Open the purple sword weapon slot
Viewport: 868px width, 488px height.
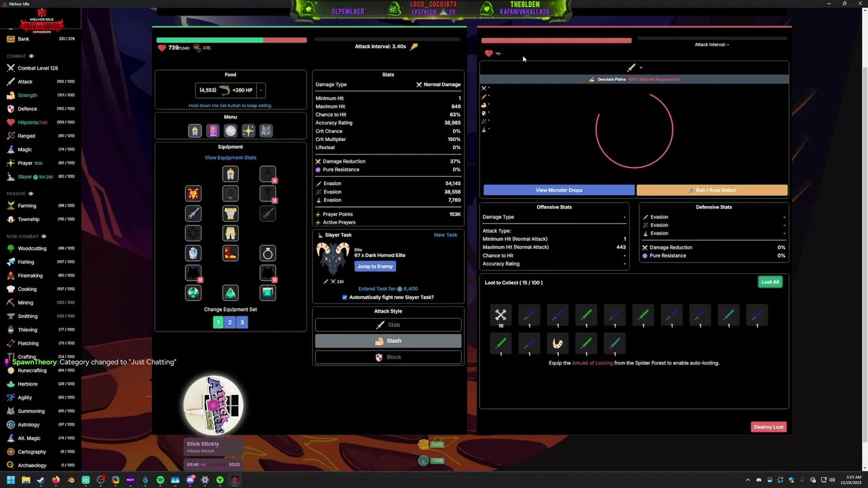193,213
